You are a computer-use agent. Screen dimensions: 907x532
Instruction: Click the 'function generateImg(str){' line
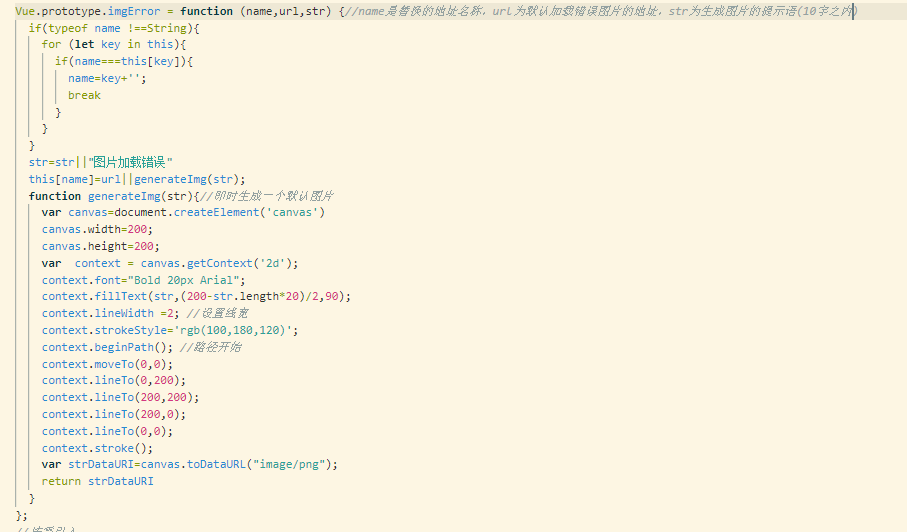pos(114,195)
